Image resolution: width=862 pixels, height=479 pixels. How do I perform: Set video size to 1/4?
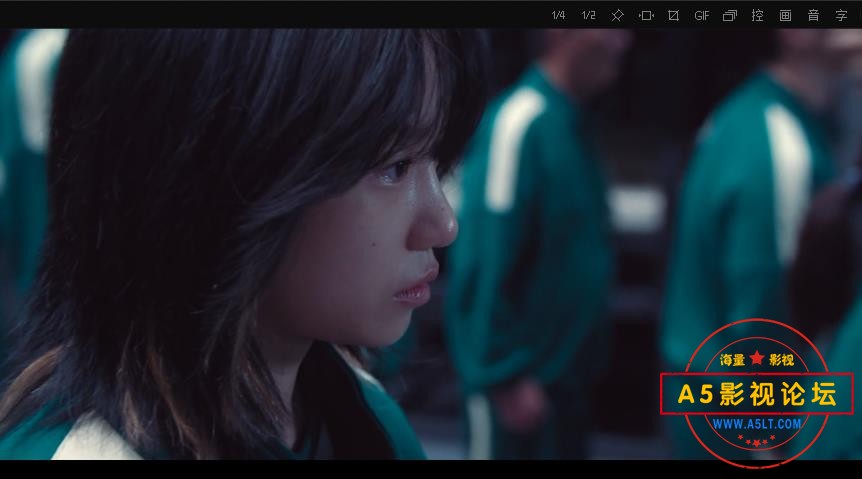(559, 15)
